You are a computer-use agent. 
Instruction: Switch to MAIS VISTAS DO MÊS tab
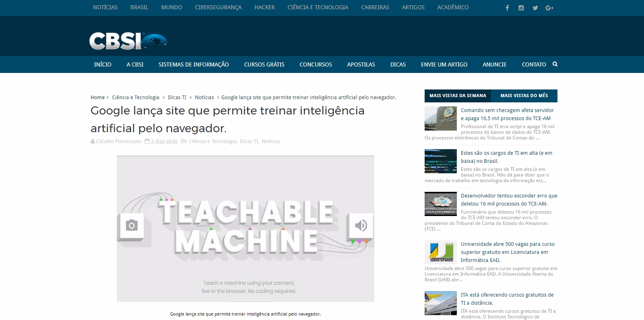coord(524,96)
